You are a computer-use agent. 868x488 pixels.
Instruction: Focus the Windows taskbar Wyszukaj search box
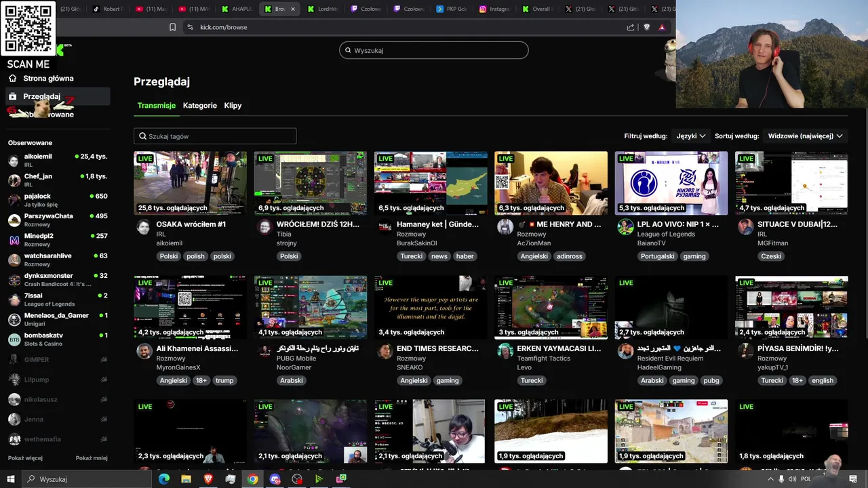(87, 479)
